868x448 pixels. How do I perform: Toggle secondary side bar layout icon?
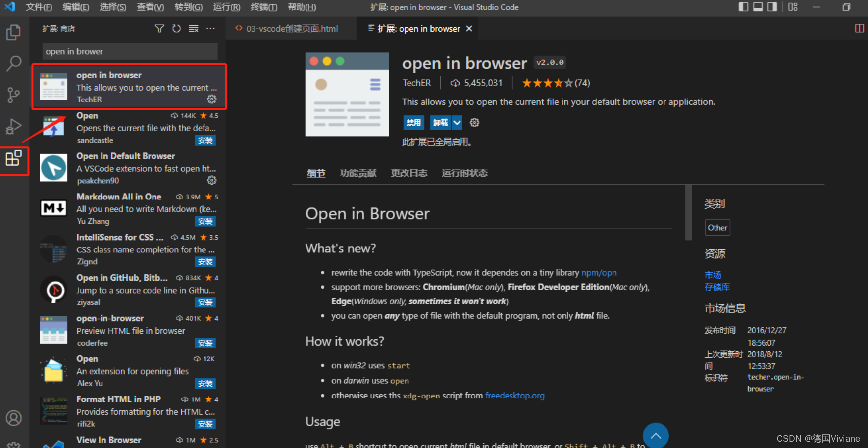coord(772,7)
